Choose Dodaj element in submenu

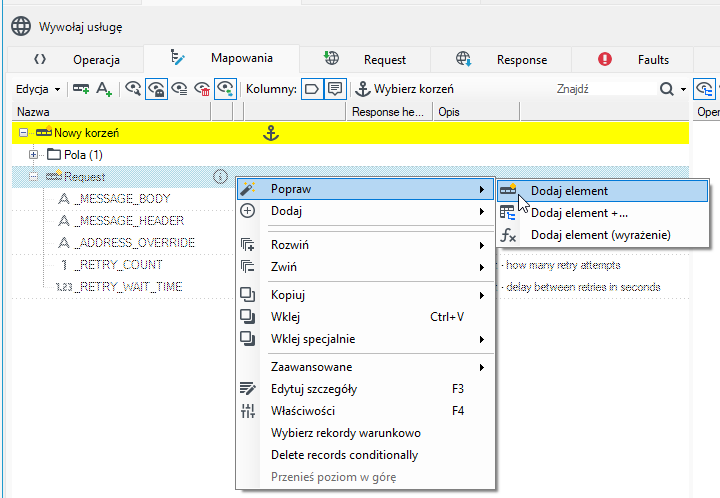click(x=602, y=191)
